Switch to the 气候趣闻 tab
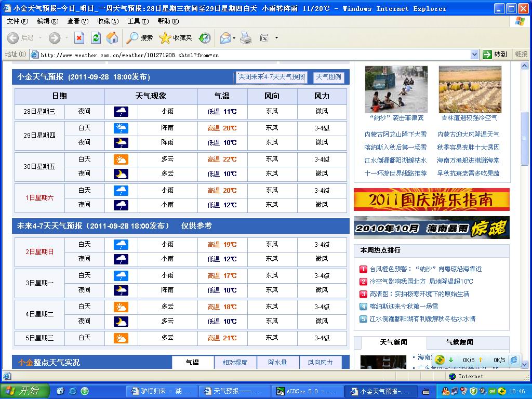Viewport: 532px width, 399px height. click(x=459, y=342)
